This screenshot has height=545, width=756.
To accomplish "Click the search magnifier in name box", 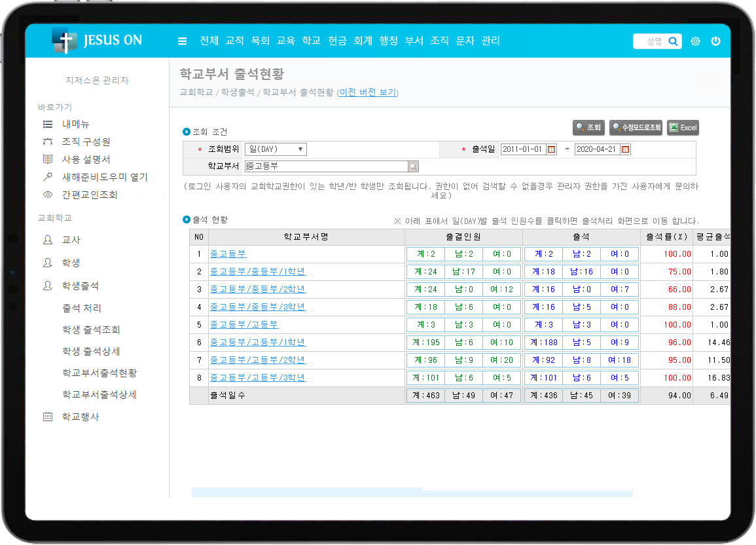I will (x=673, y=41).
